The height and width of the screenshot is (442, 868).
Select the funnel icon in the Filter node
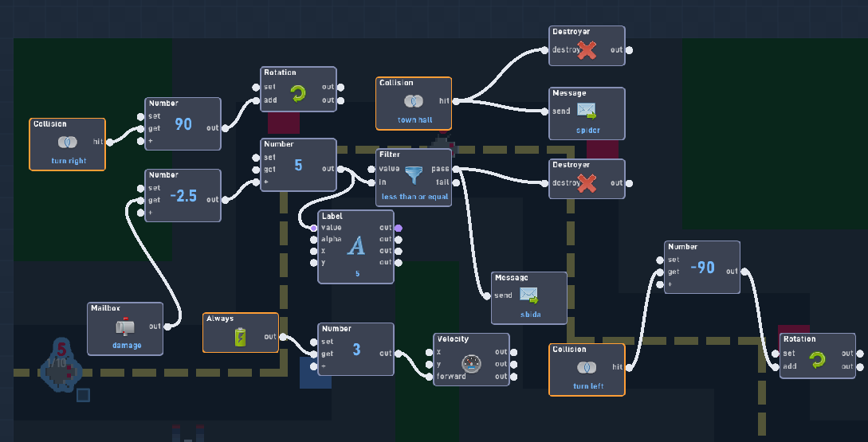click(414, 175)
